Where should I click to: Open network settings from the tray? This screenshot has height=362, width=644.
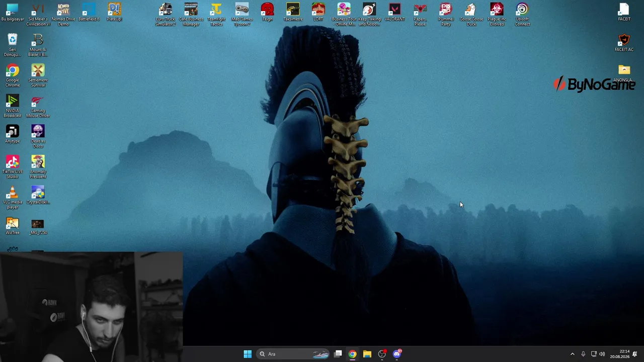point(594,354)
